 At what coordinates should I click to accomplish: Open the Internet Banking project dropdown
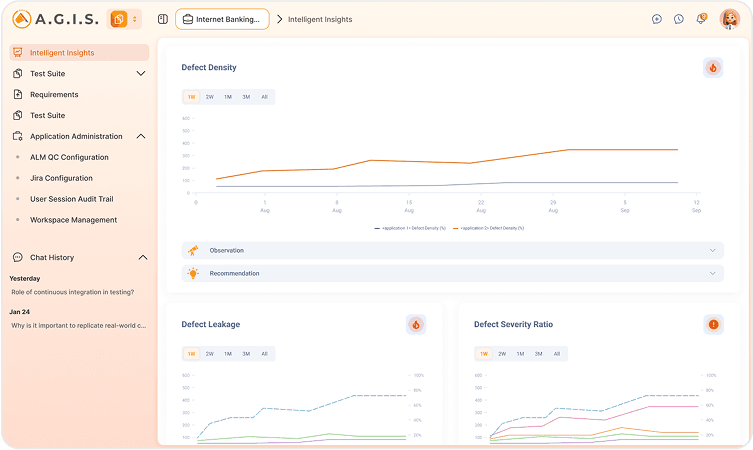click(x=220, y=19)
